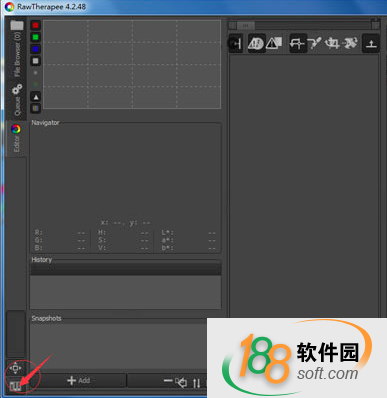Click the fullscreen arrows icon
387x398 pixels.
pyautogui.click(x=15, y=368)
